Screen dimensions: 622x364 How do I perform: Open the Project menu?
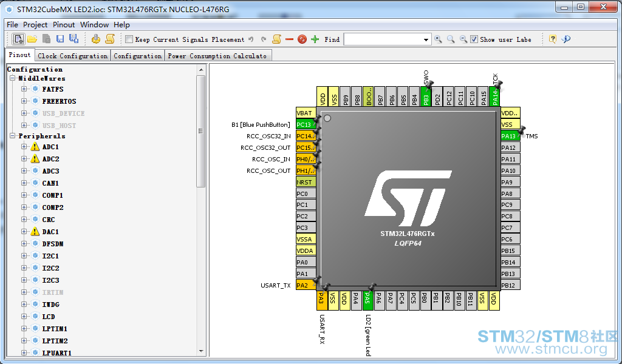coord(35,24)
